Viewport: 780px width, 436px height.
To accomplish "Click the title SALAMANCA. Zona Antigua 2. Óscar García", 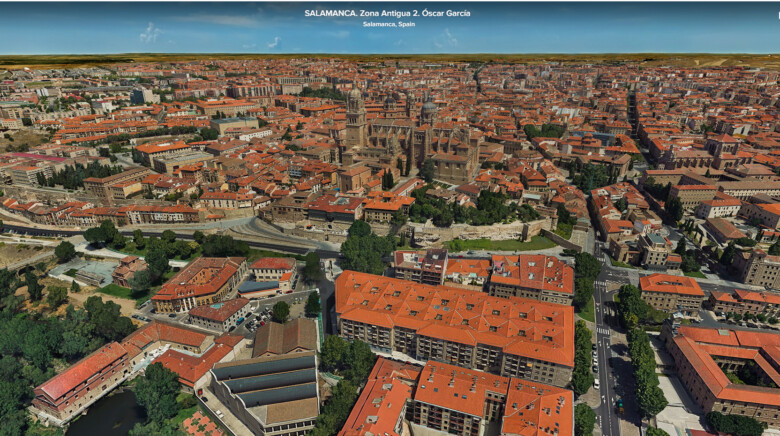I will point(387,13).
